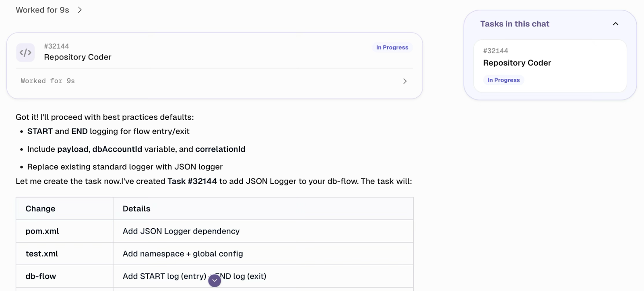Click the In Progress badge in the Tasks sidebar

click(x=503, y=80)
